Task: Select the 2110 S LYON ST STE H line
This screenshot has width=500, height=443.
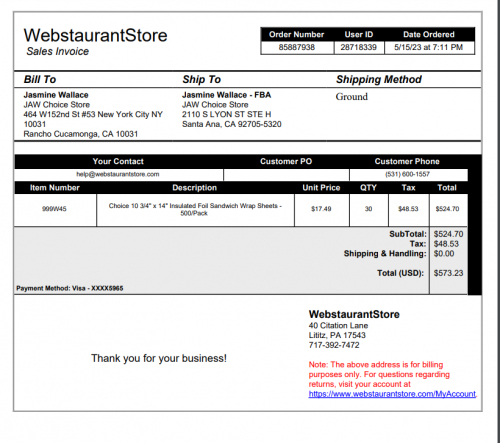Action: click(226, 114)
